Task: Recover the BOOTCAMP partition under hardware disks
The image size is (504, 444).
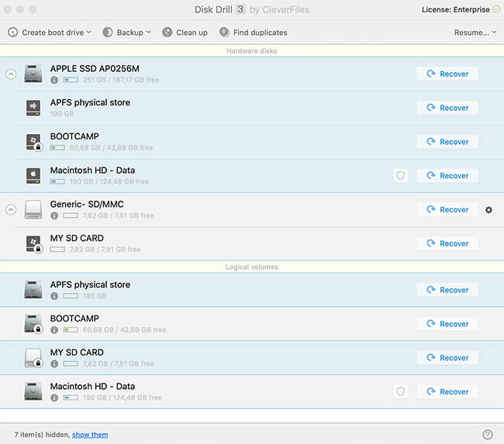Action: (447, 142)
